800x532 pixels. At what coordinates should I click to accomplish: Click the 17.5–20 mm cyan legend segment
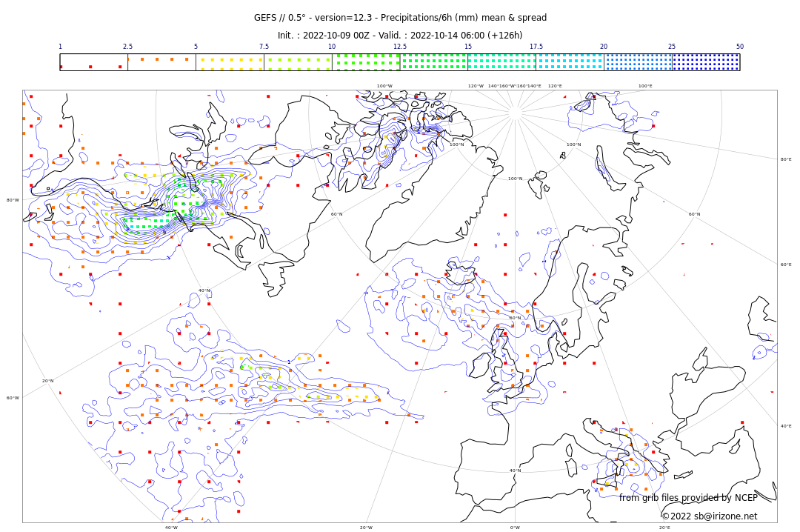(570, 62)
